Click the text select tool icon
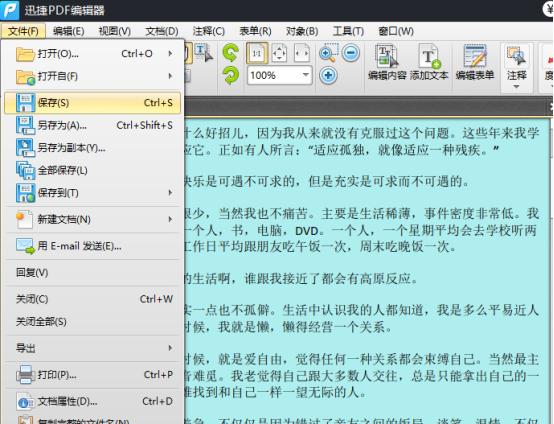 pos(204,53)
